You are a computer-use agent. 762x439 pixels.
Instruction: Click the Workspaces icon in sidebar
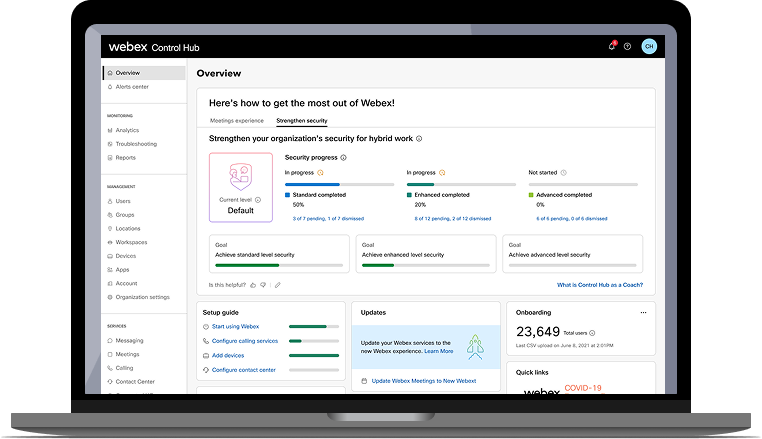pos(110,242)
